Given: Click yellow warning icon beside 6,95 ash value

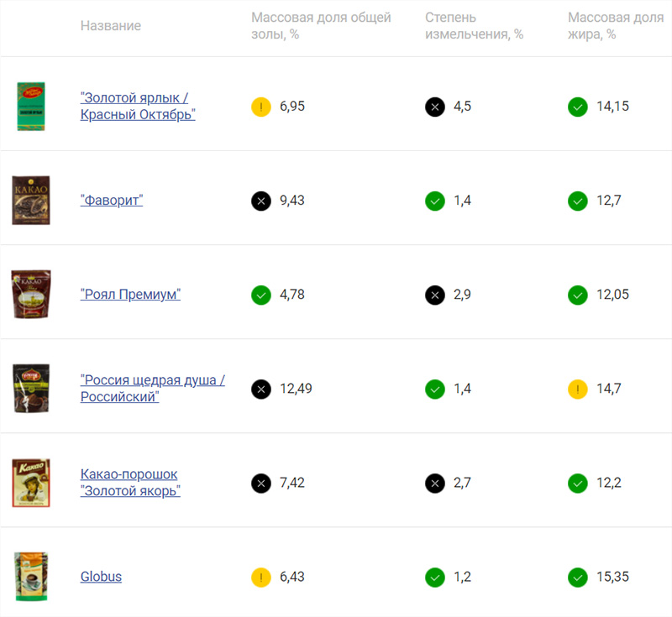Looking at the screenshot, I should 261,107.
